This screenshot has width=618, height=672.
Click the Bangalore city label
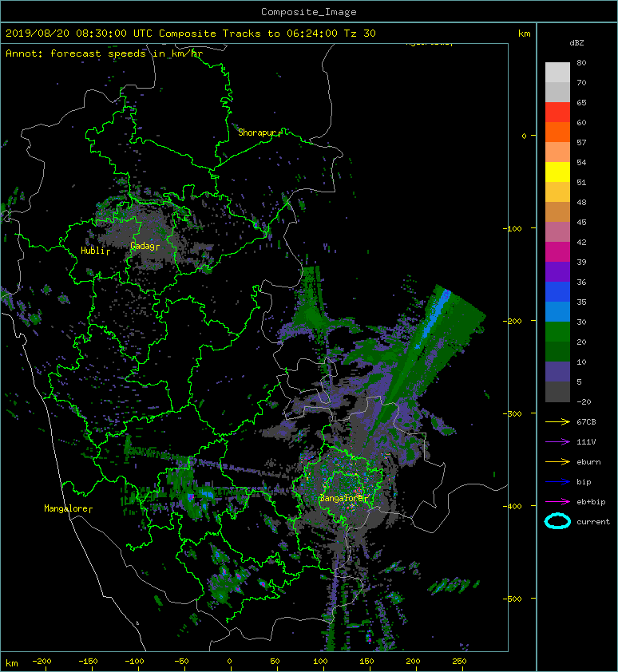click(x=340, y=498)
